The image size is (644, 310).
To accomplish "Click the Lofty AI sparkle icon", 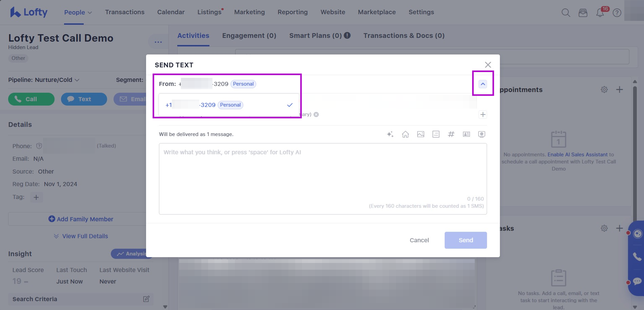I will click(x=390, y=134).
